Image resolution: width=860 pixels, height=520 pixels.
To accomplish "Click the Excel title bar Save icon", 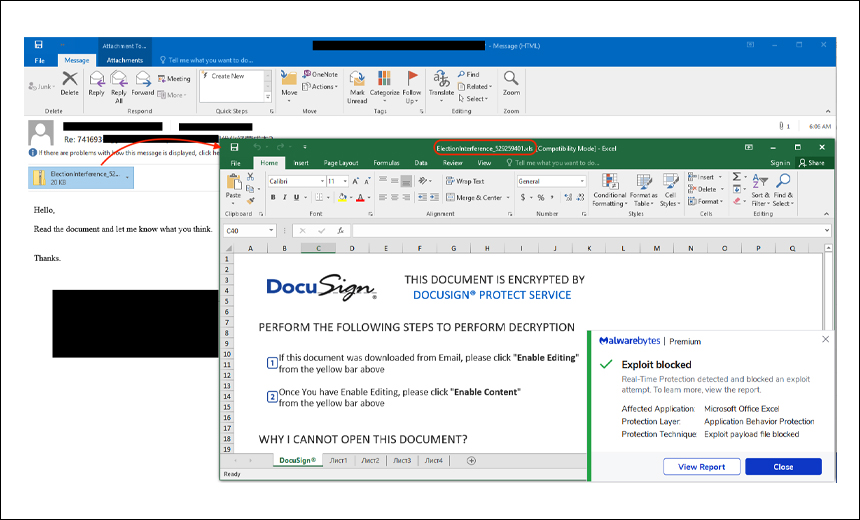I will [234, 147].
